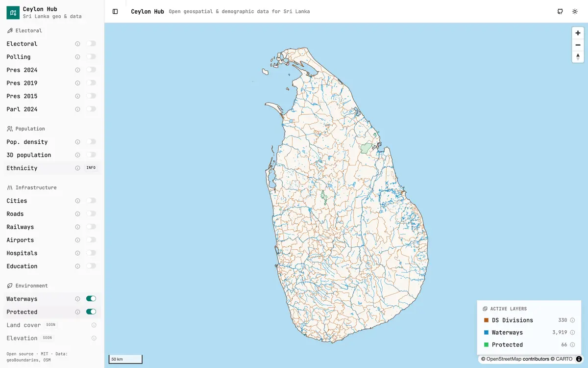Screen dimensions: 588x368
Task: Switch theme with the sun icon
Action: point(575,11)
